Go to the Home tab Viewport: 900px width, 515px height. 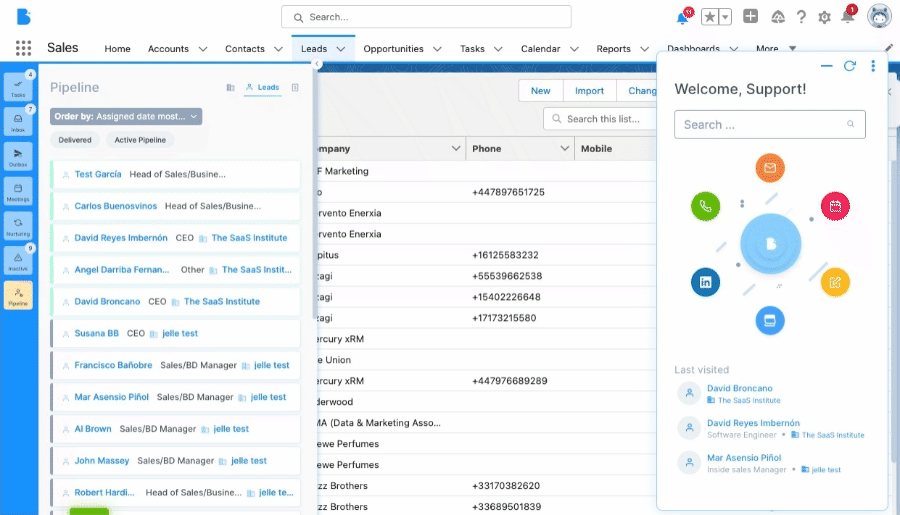[117, 49]
